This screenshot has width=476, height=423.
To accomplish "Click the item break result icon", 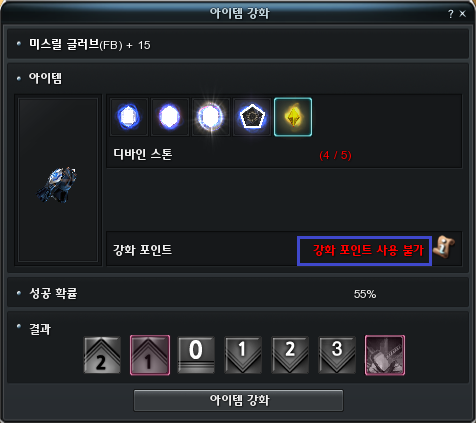I will click(385, 355).
